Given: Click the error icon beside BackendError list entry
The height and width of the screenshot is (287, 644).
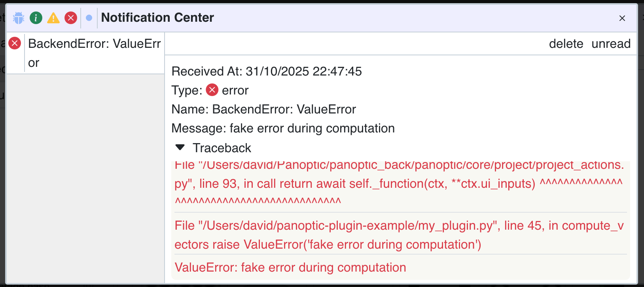Looking at the screenshot, I should tap(15, 43).
